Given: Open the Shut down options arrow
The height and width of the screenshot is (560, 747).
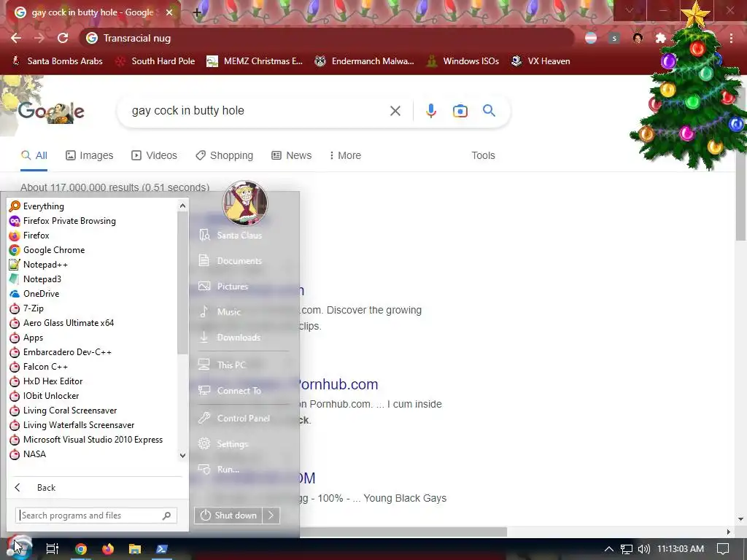Looking at the screenshot, I should pyautogui.click(x=271, y=516).
